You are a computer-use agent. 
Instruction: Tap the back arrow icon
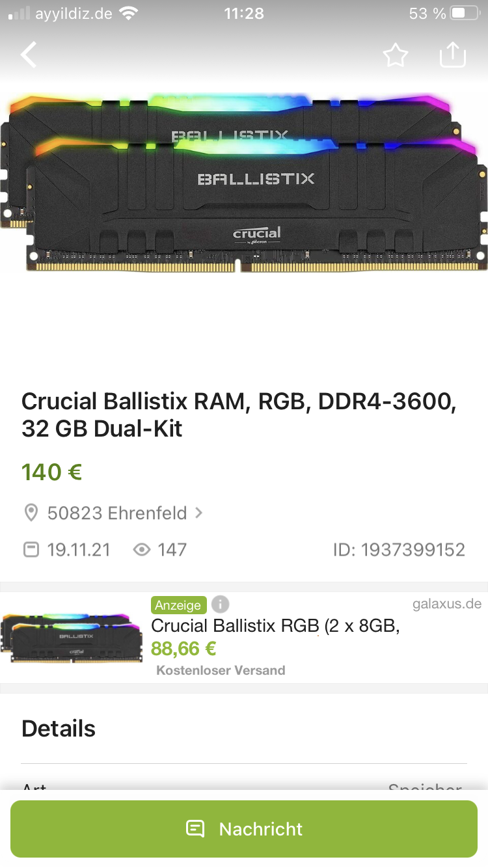coord(29,55)
